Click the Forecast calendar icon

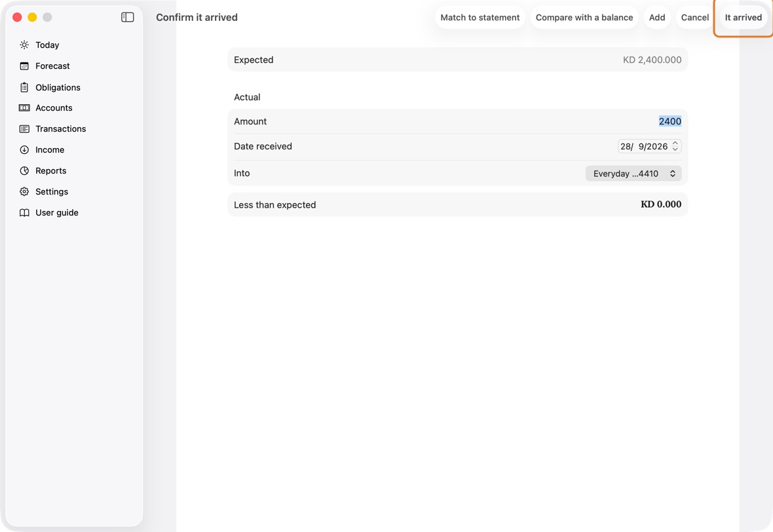[24, 66]
